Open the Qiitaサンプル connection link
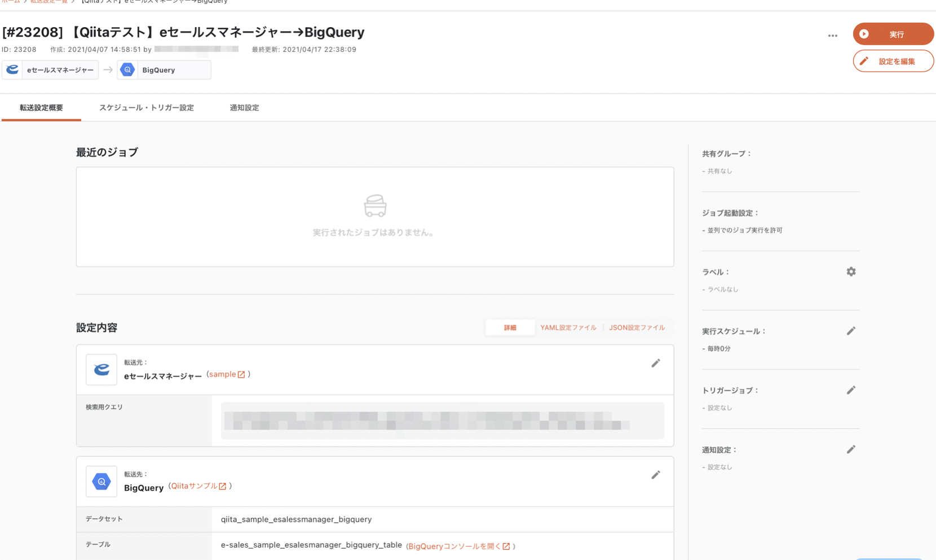936x560 pixels. click(x=198, y=486)
